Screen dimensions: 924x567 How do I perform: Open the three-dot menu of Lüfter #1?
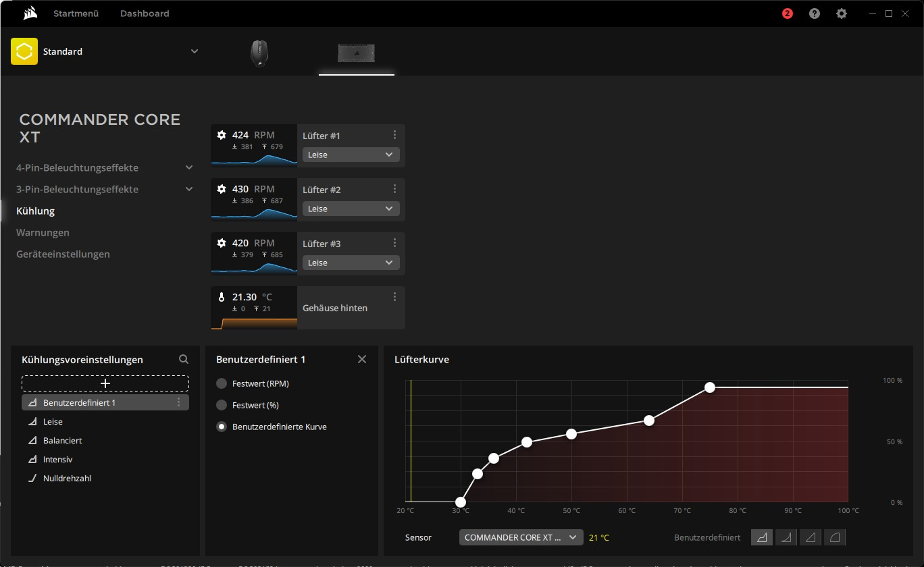pyautogui.click(x=395, y=135)
